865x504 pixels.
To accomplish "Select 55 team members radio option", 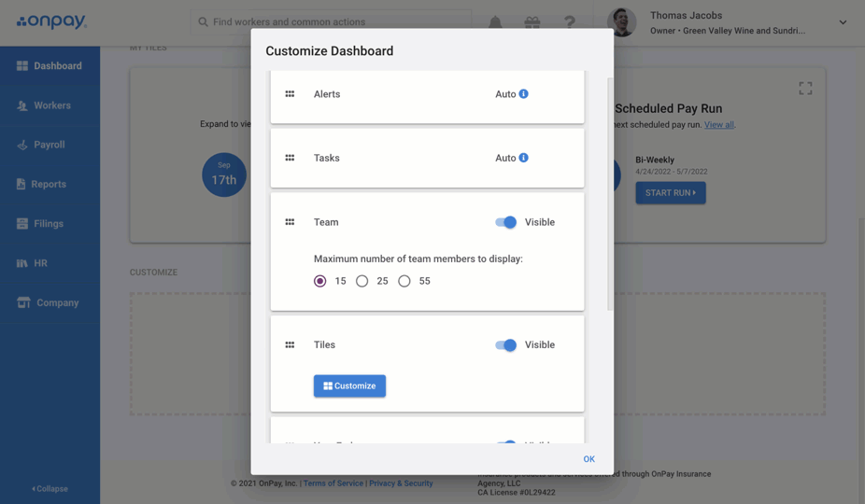I will tap(404, 281).
